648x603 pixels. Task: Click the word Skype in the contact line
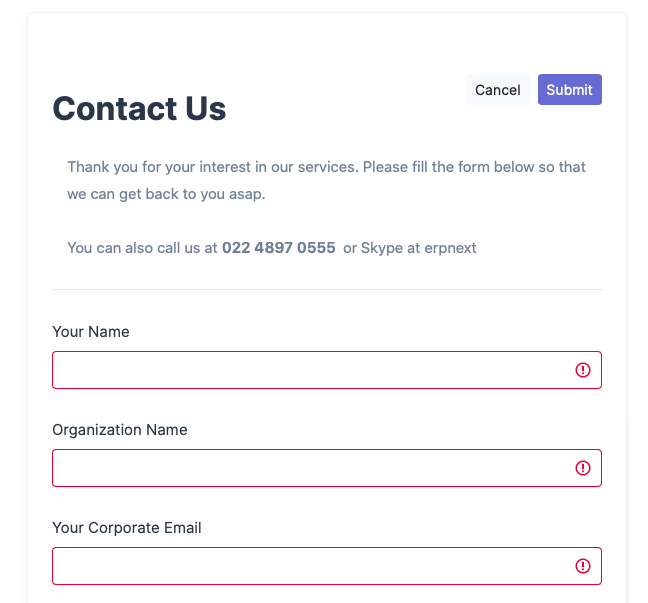pyautogui.click(x=382, y=248)
